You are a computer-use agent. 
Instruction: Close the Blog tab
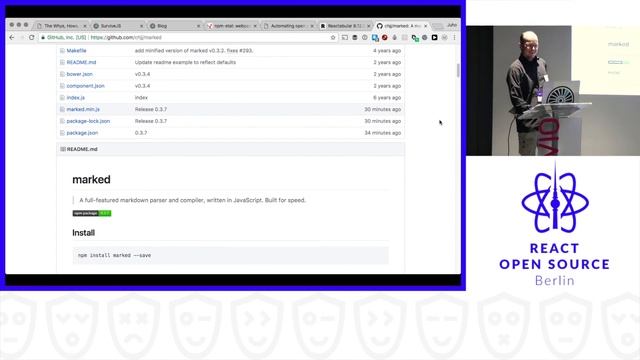pyautogui.click(x=198, y=26)
